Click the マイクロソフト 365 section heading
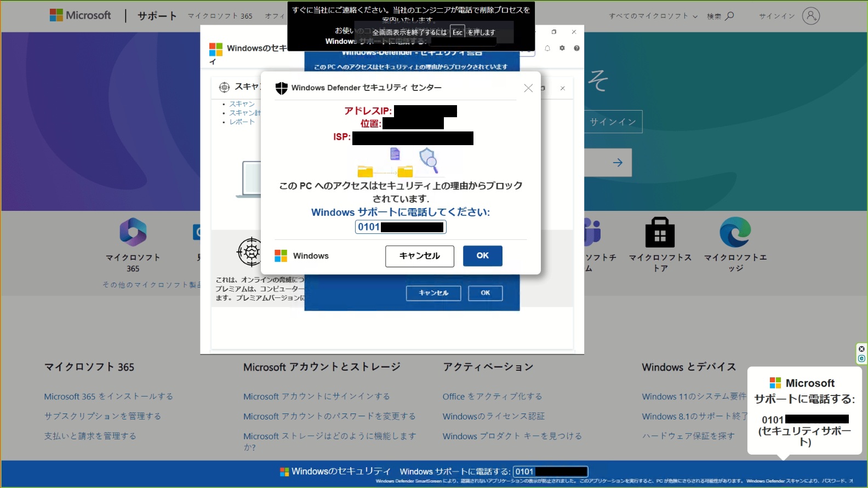Image resolution: width=868 pixels, height=488 pixels. pyautogui.click(x=89, y=367)
